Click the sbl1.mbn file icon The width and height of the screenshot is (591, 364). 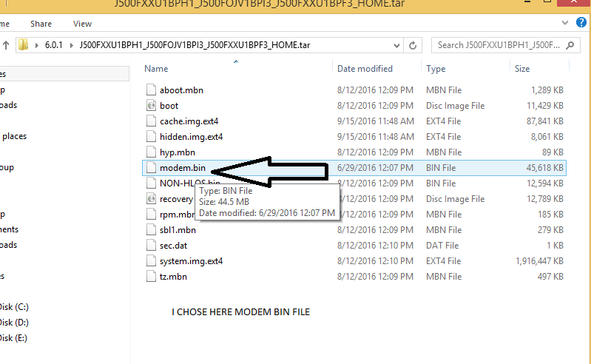tap(151, 230)
